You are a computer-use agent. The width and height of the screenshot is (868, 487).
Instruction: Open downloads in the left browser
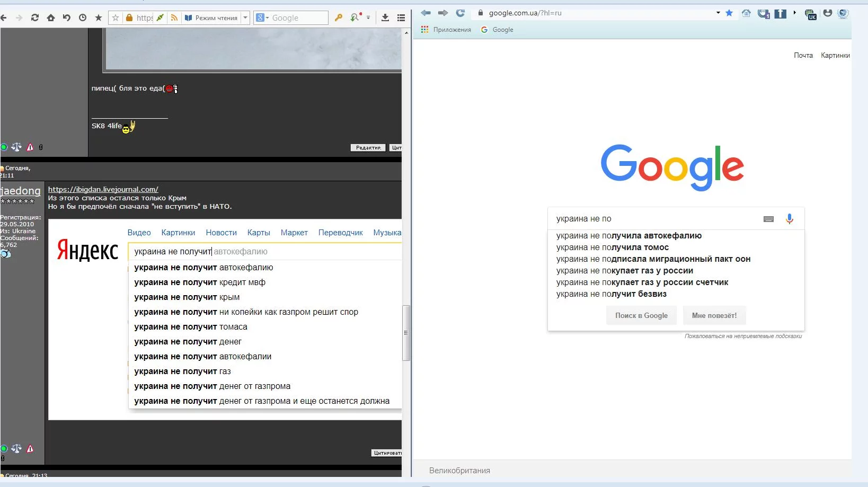[385, 18]
